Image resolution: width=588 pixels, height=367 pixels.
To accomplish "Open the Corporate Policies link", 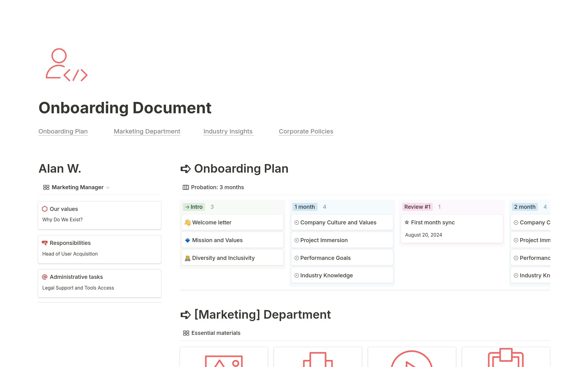I will [306, 131].
